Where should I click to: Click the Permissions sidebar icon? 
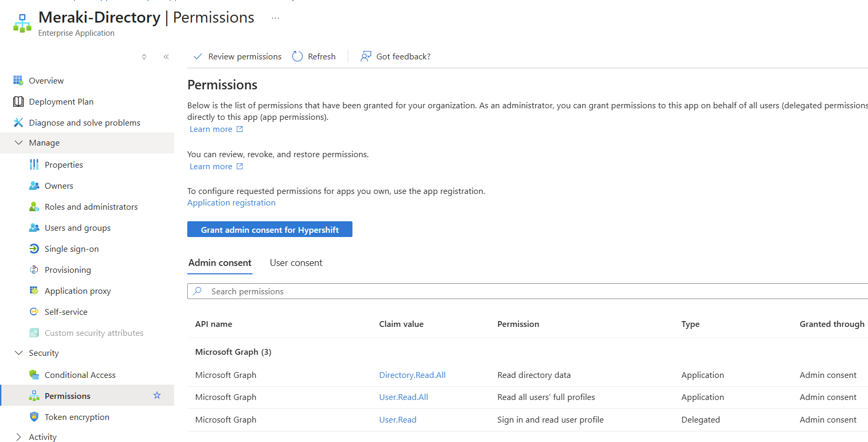[34, 396]
